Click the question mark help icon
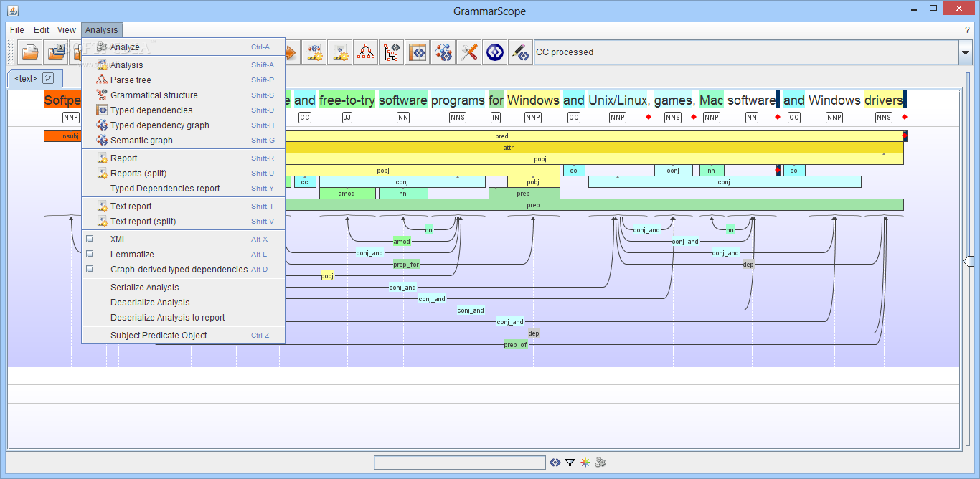This screenshot has height=479, width=980. click(x=967, y=30)
